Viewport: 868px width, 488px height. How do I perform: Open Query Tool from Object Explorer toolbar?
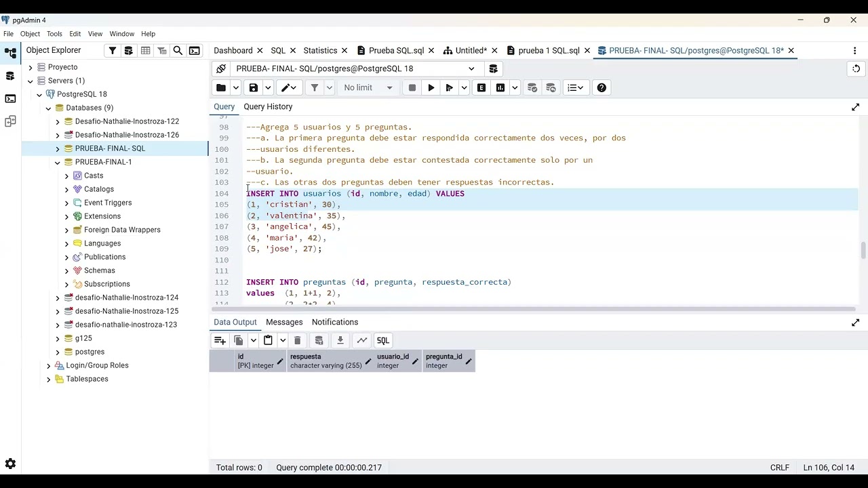pyautogui.click(x=129, y=51)
